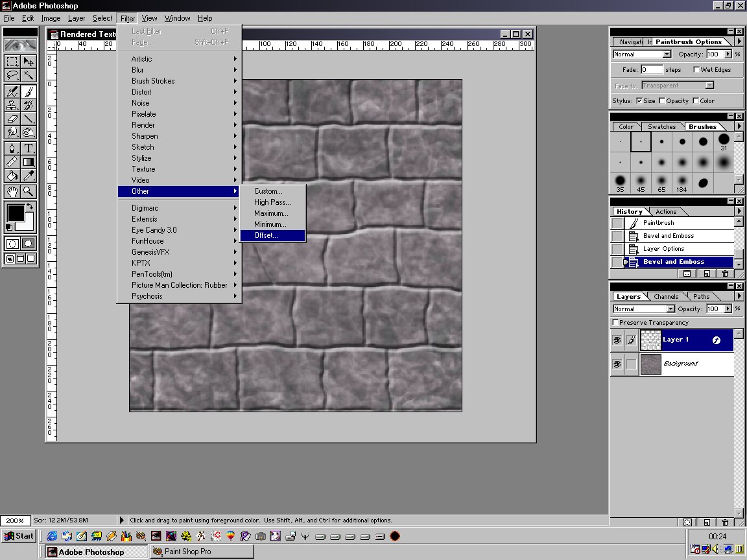Viewport: 747px width, 560px height.
Task: Switch to the Swatches tab
Action: 661,126
